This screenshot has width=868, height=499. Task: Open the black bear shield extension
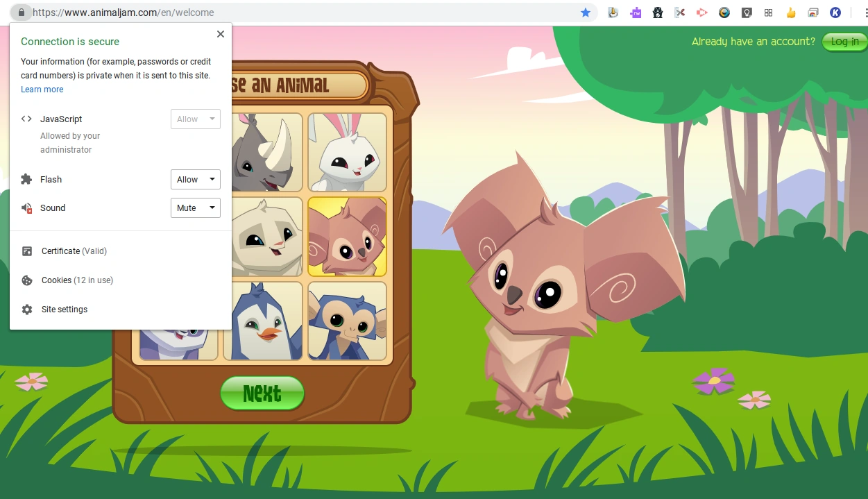pyautogui.click(x=658, y=12)
